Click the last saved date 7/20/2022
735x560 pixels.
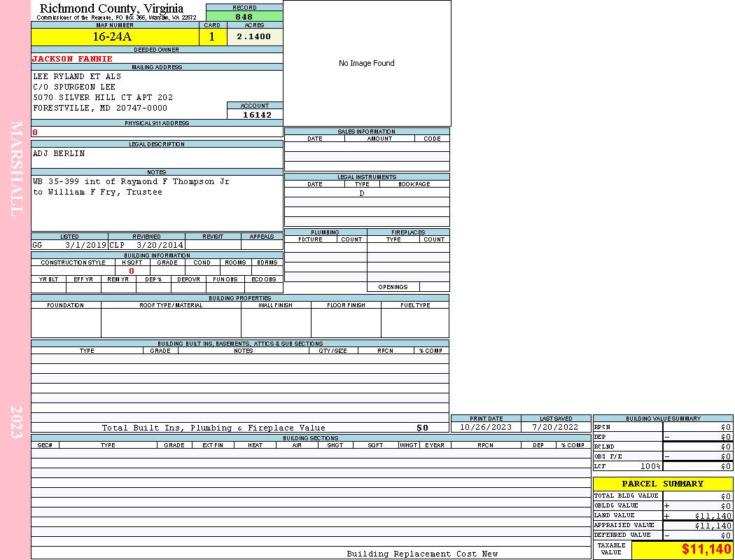[x=555, y=428]
